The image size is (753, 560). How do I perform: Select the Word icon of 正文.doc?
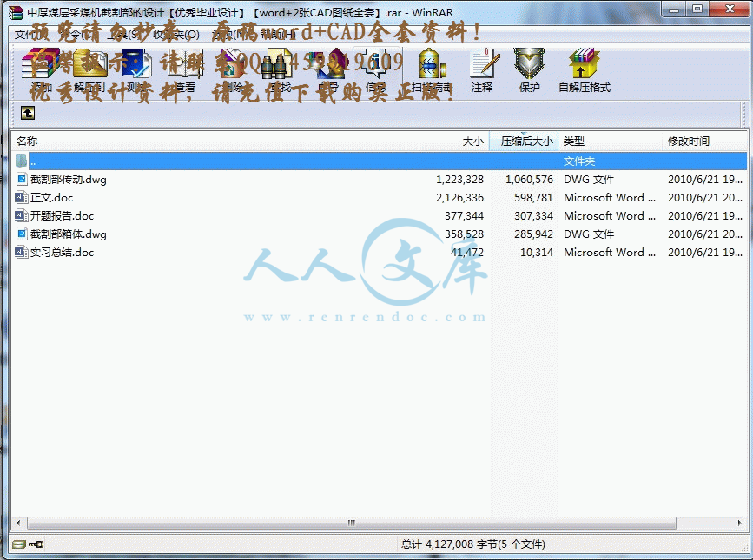click(x=21, y=198)
